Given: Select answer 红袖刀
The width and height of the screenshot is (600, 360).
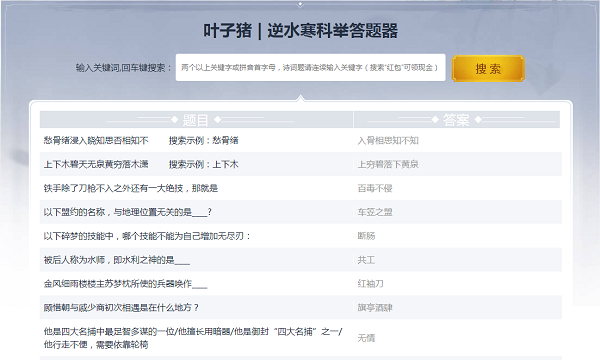Looking at the screenshot, I should (370, 283).
